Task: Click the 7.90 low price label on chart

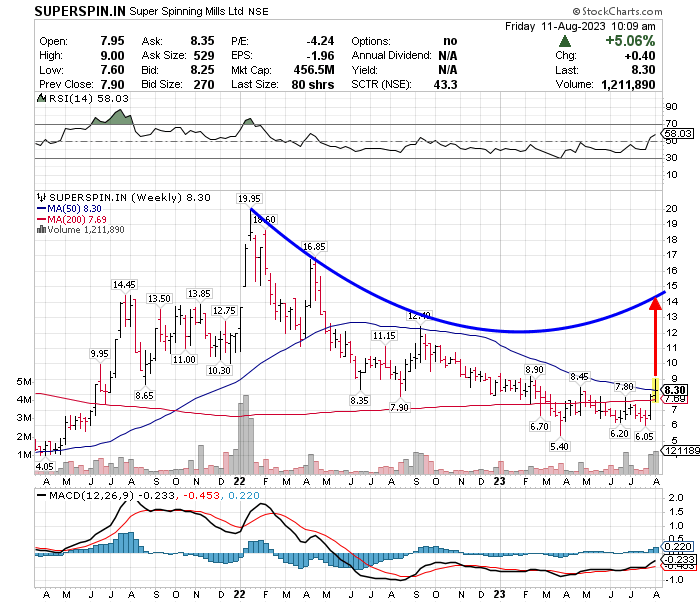Action: (x=399, y=408)
